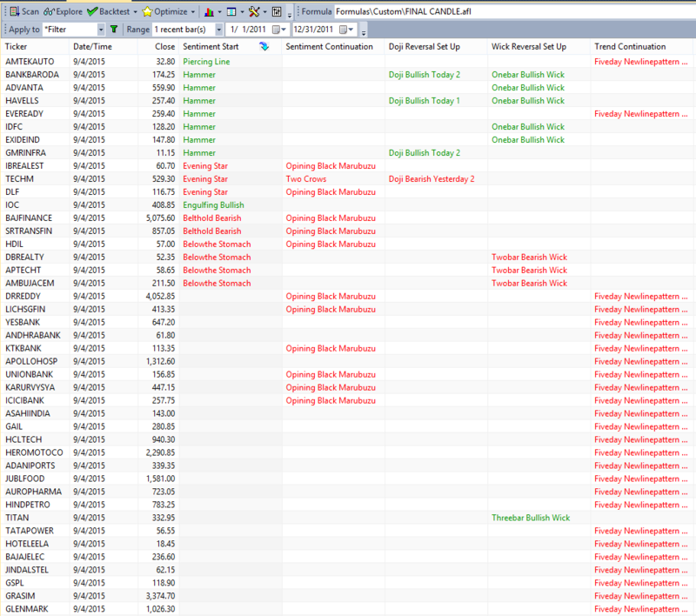
Task: Expand dropdown beside wrench settings icon
Action: pyautogui.click(x=265, y=12)
